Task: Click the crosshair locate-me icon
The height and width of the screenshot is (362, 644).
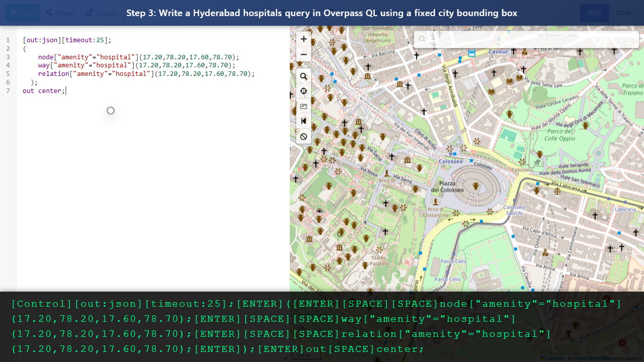Action: click(303, 91)
